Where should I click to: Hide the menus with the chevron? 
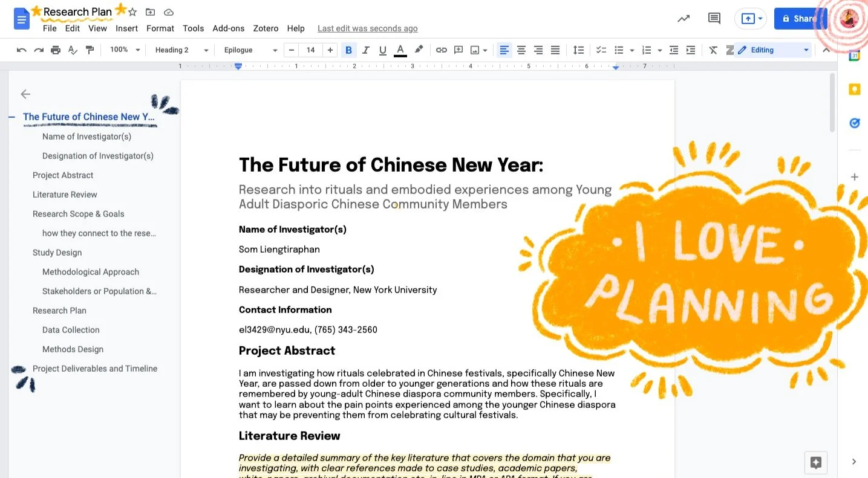pos(826,50)
